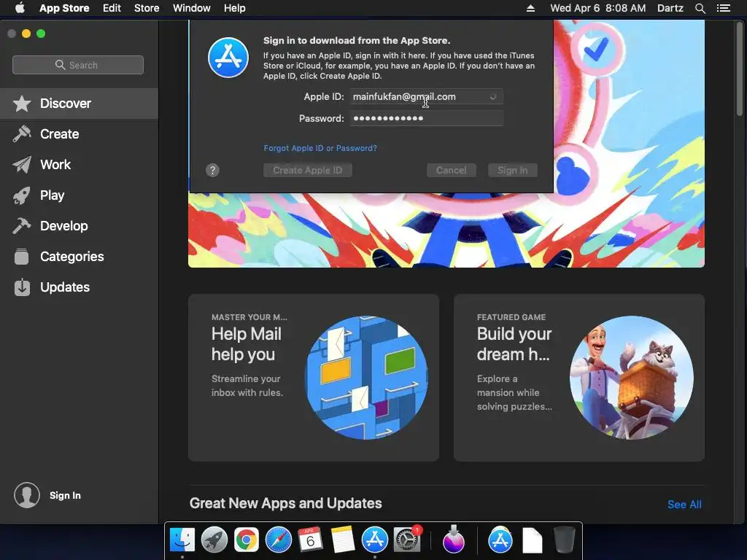Select the Create paintbrush icon in sidebar

pyautogui.click(x=22, y=134)
